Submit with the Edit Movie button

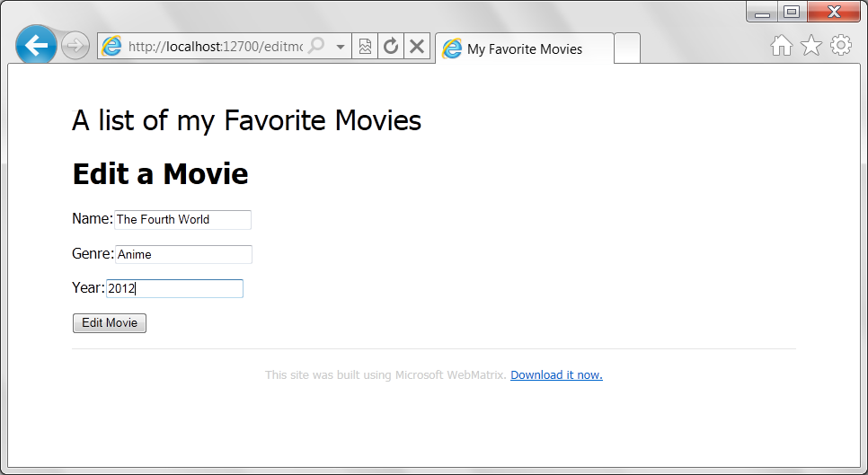click(110, 323)
